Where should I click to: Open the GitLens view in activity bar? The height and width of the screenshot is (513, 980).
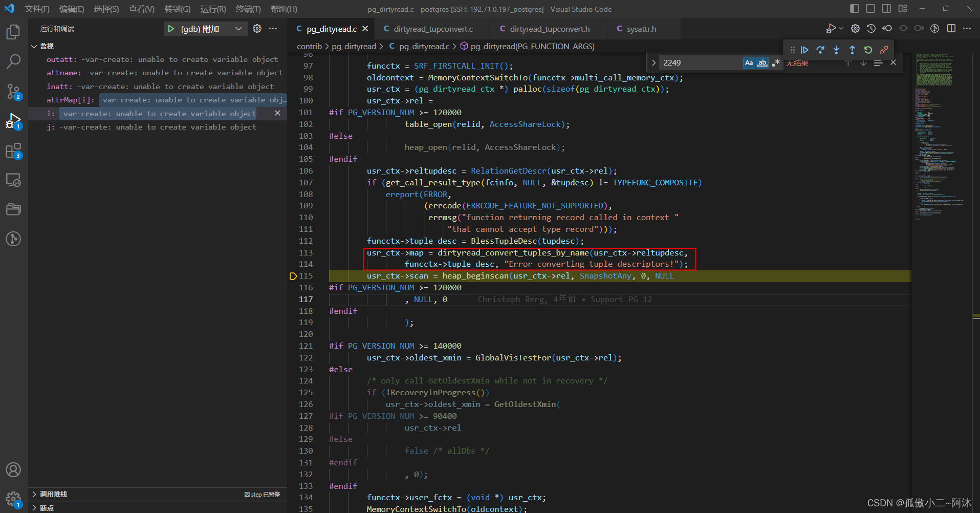pyautogui.click(x=13, y=239)
